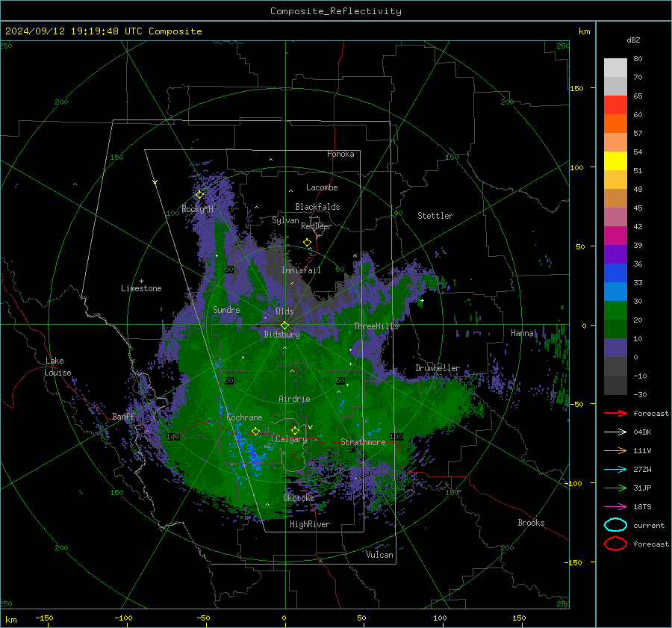Image resolution: width=672 pixels, height=628 pixels.
Task: Click the '18TS' legend text
Action: (x=642, y=507)
